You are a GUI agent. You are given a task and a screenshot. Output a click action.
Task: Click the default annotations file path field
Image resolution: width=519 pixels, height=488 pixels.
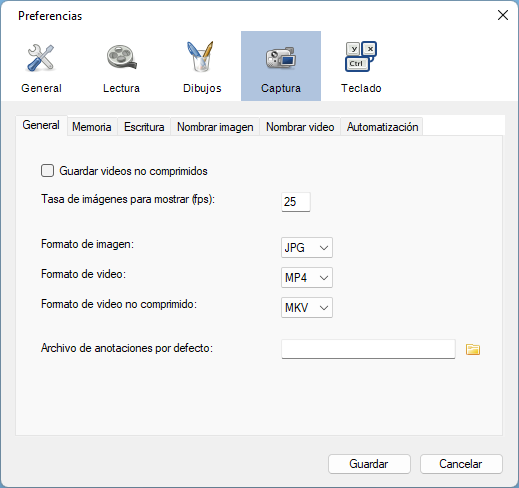[368, 349]
